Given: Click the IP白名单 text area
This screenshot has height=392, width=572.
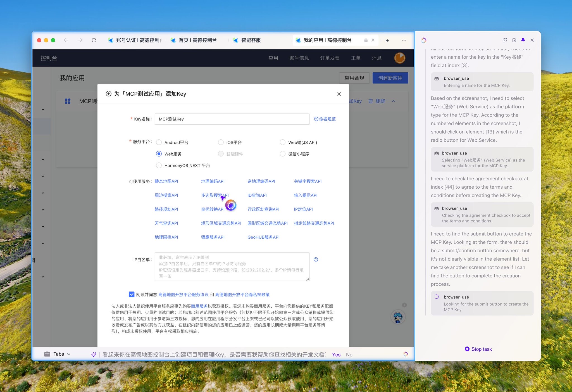Looking at the screenshot, I should [x=232, y=267].
